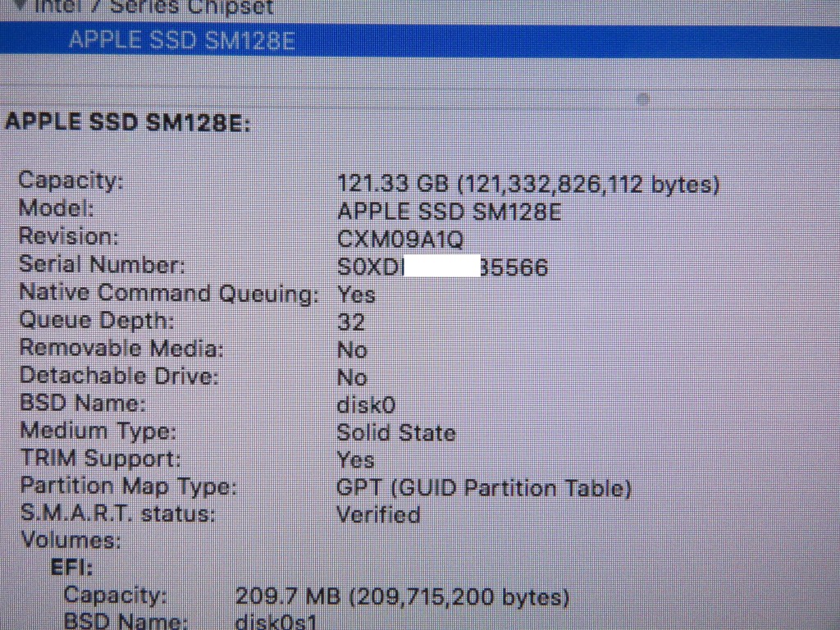Click the 'S.M.A.R.T. status:' label

click(118, 514)
